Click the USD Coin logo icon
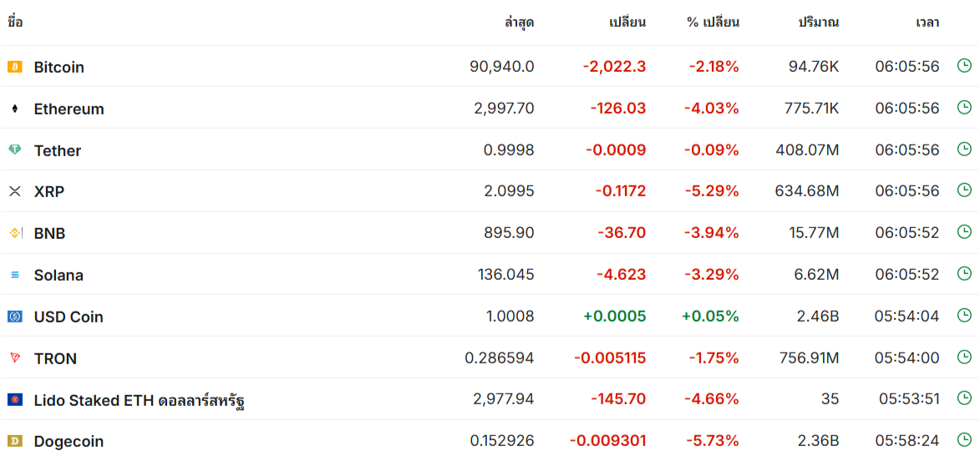The width and height of the screenshot is (980, 456). point(14,317)
